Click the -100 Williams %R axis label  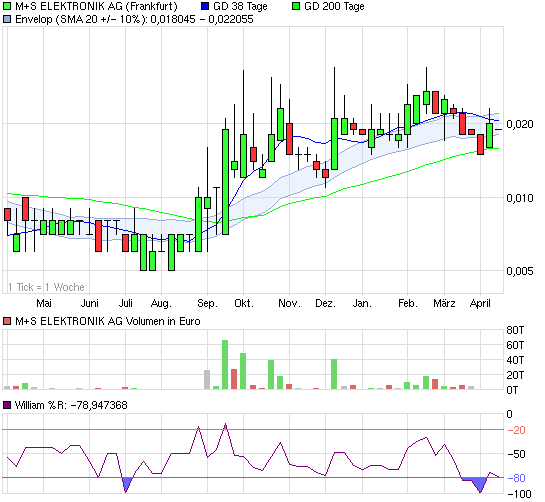[520, 494]
